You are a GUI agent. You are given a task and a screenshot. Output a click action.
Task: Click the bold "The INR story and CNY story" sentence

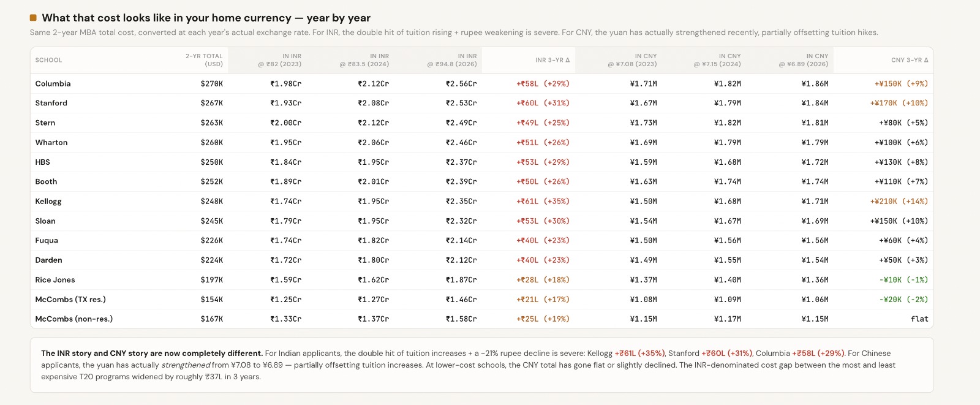[x=152, y=354]
